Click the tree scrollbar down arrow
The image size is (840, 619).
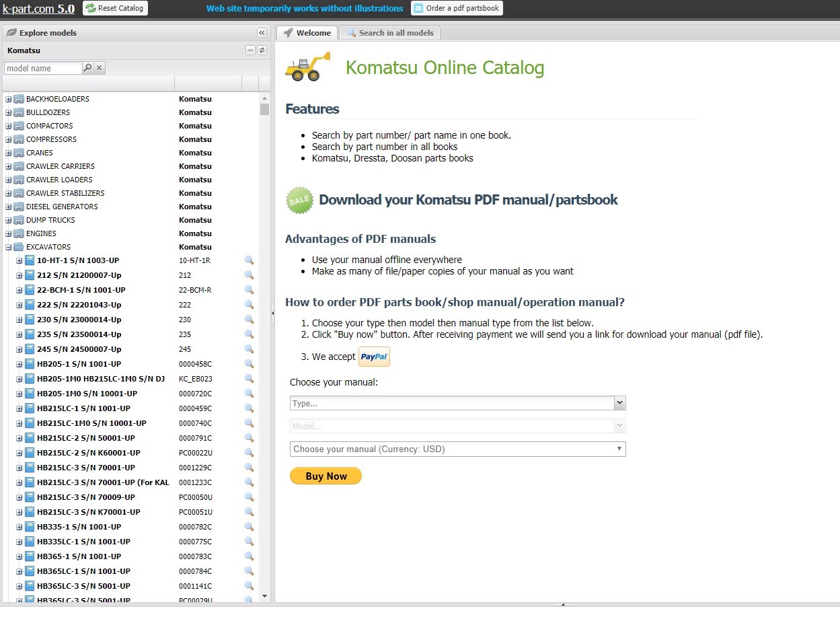click(264, 595)
